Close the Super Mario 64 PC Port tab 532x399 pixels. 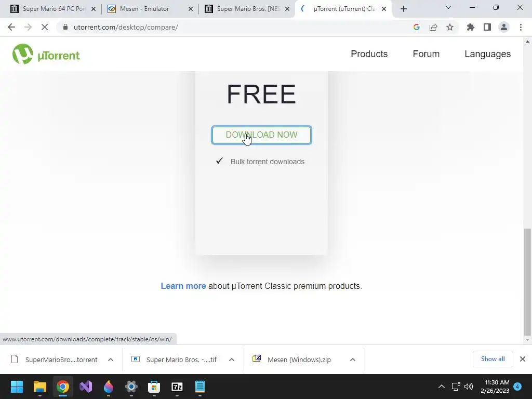click(94, 9)
